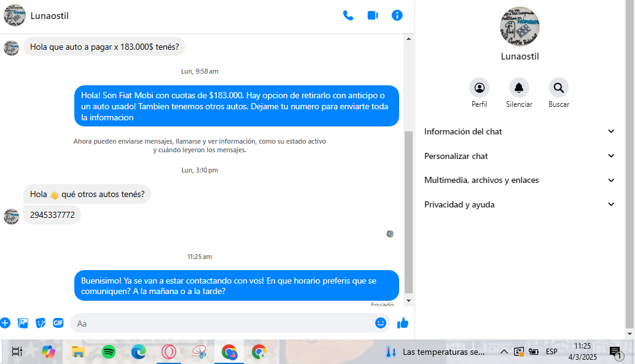Click the small seen-by avatar indicator

tap(390, 234)
